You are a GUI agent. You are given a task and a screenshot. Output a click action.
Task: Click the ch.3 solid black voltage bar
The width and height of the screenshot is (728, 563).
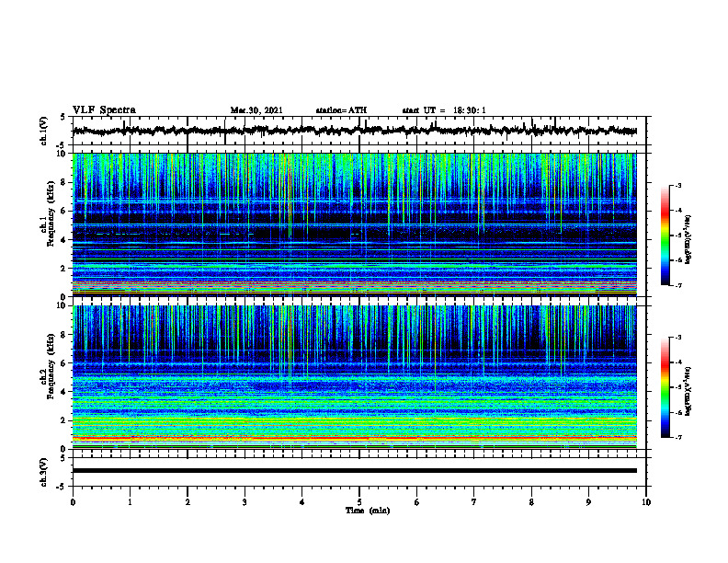tap(355, 471)
